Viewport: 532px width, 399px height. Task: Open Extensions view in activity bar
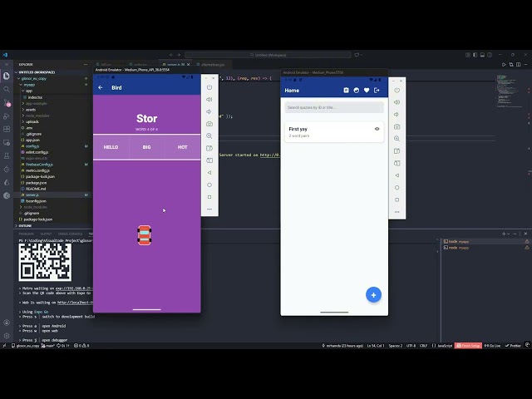7,130
